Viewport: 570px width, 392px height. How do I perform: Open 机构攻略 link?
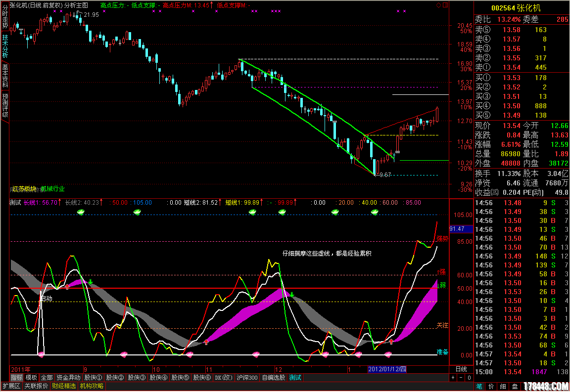(92, 386)
